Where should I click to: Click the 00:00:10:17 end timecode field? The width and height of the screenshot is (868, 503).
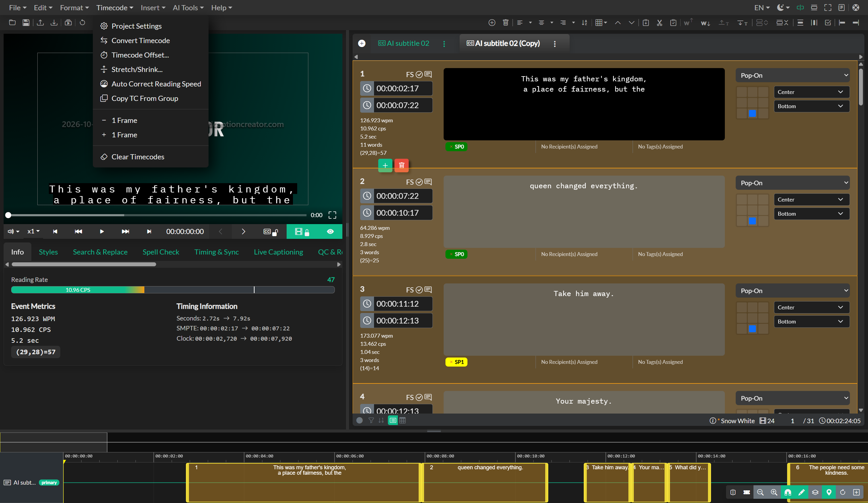click(403, 213)
